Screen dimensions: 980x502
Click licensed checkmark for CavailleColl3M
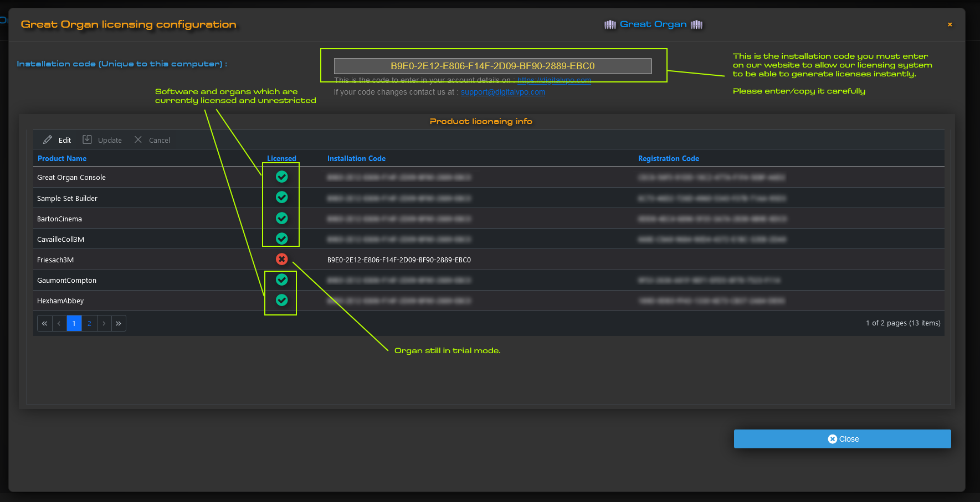pyautogui.click(x=282, y=239)
